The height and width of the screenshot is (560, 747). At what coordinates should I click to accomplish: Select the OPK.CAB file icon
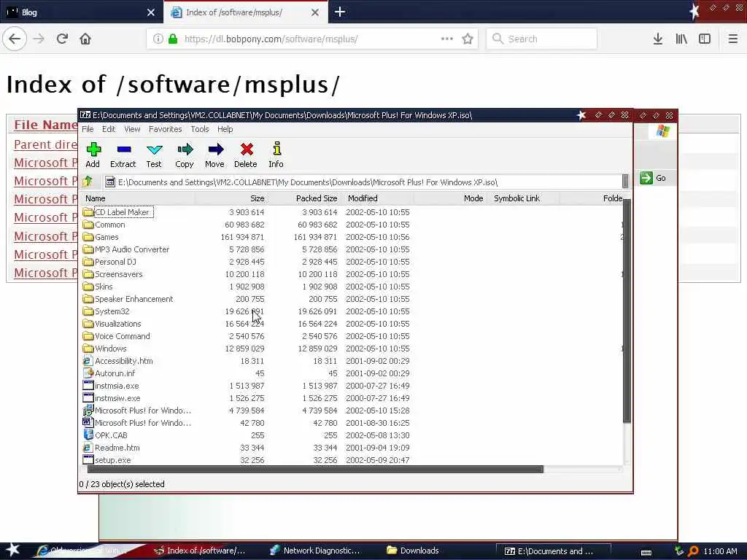coord(88,435)
